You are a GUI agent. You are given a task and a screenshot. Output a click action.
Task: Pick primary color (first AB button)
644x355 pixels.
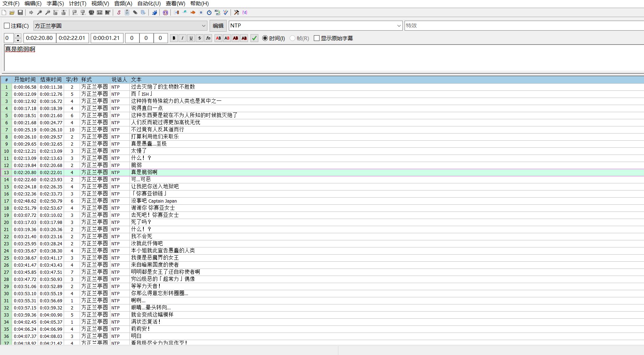pos(218,38)
